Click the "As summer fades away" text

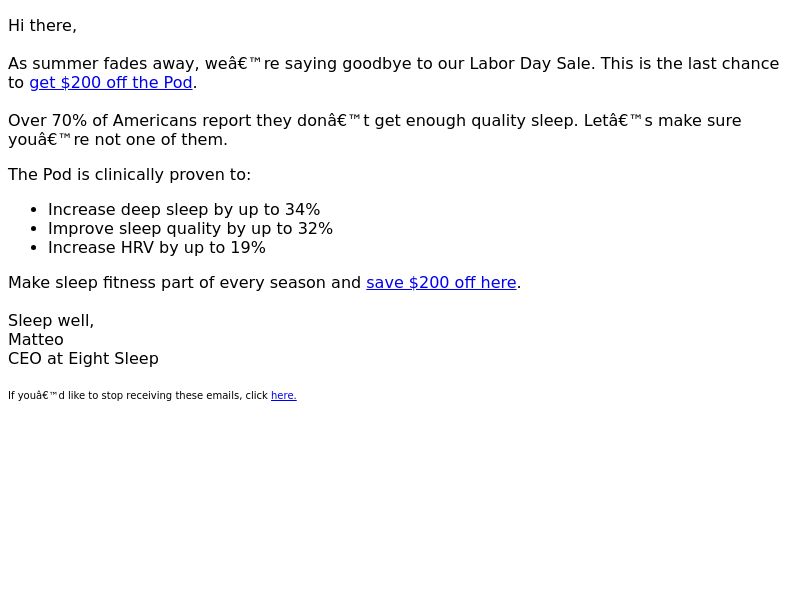100,64
